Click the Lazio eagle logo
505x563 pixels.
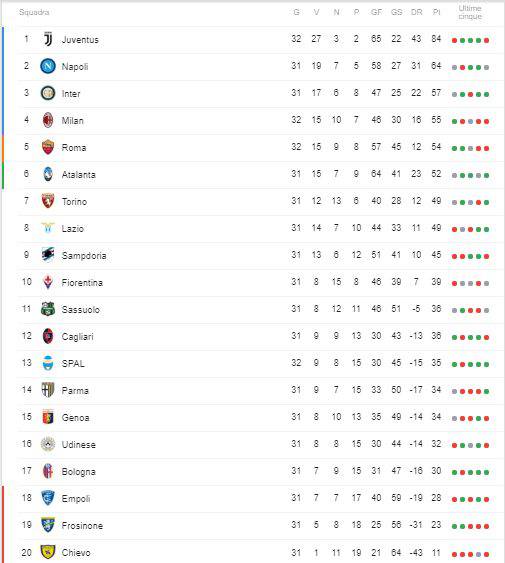48,228
